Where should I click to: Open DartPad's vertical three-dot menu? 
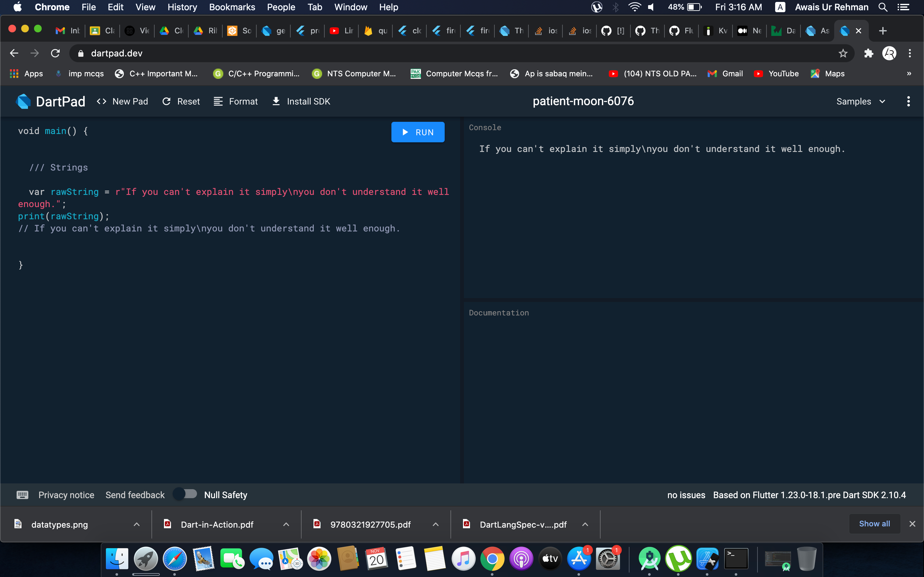click(x=908, y=101)
